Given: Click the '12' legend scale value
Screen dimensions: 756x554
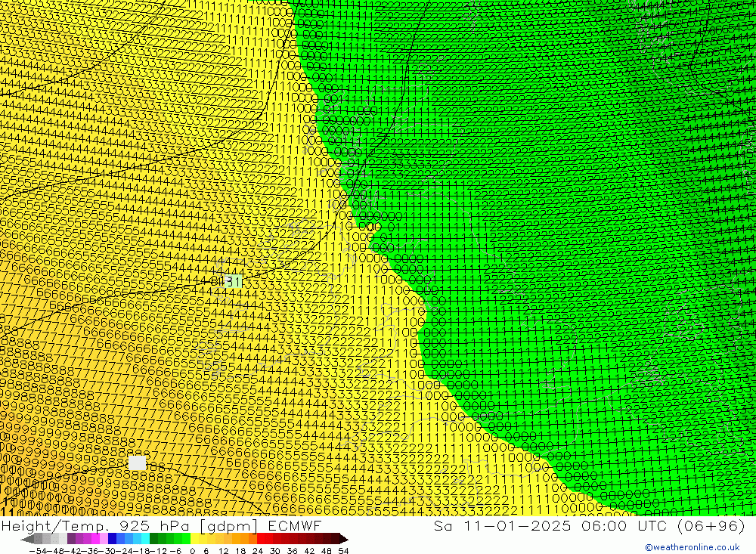Looking at the screenshot, I should point(224,551).
